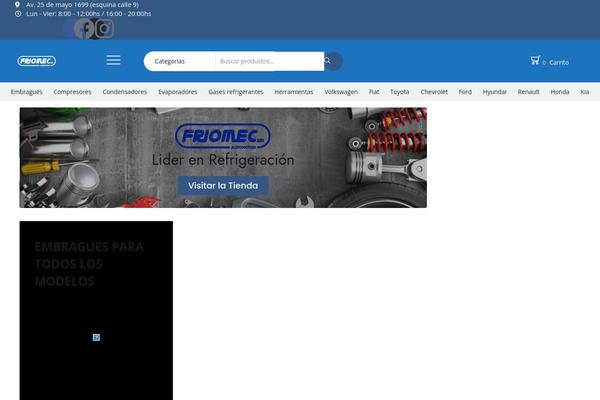Click the Friomec logo in header

point(36,61)
